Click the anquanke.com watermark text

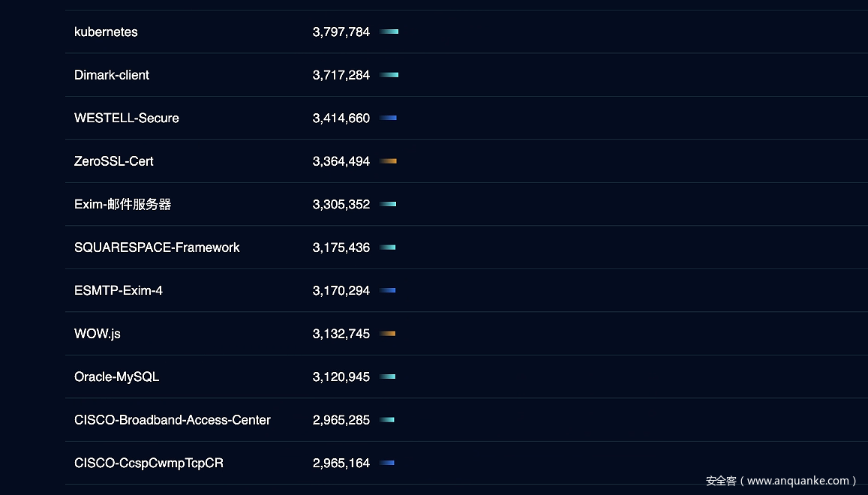(781, 481)
